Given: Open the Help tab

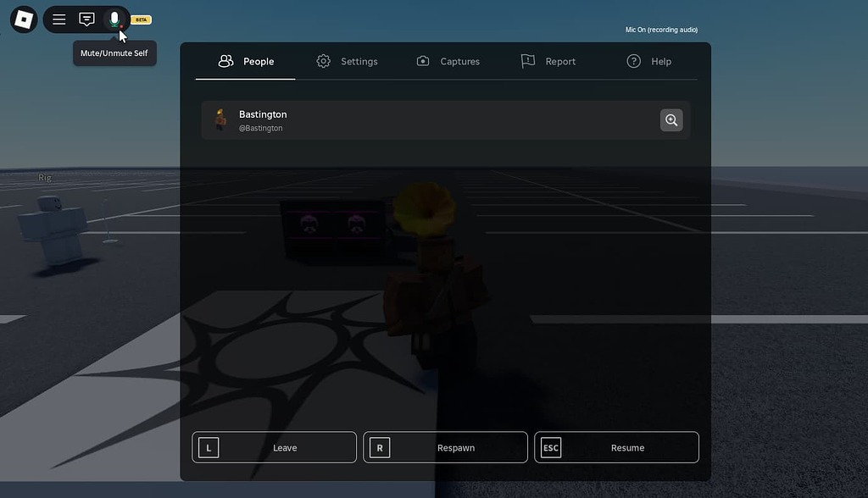Looking at the screenshot, I should [648, 62].
